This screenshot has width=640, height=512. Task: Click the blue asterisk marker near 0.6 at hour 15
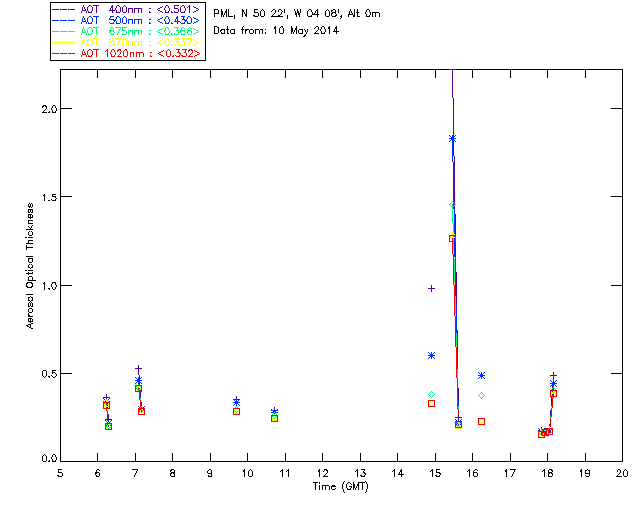coord(431,356)
